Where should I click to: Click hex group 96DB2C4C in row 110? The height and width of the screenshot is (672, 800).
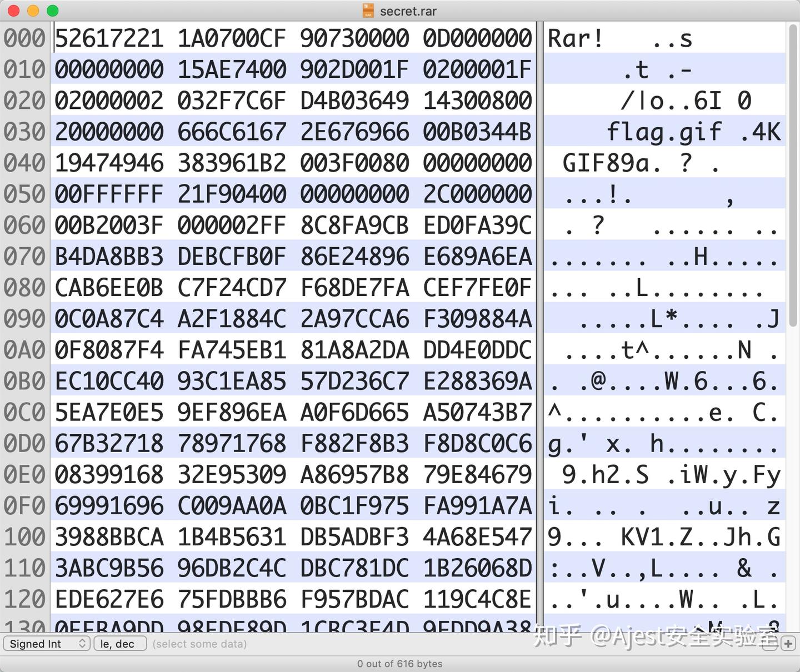[232, 568]
